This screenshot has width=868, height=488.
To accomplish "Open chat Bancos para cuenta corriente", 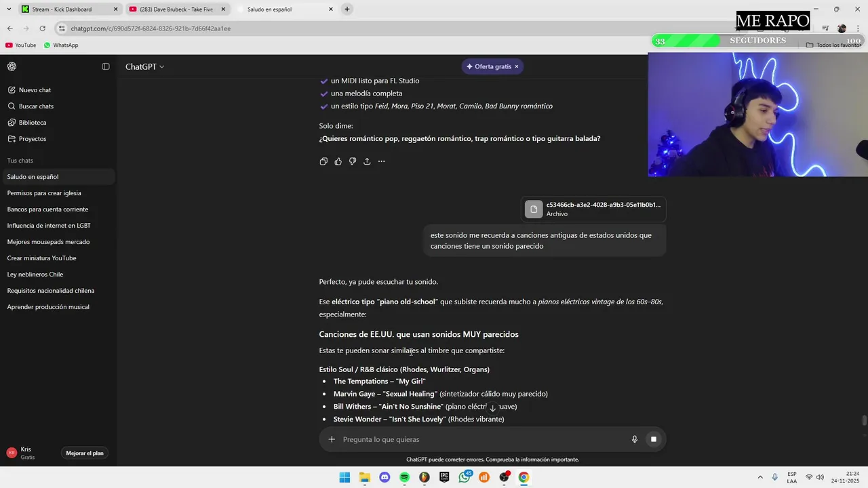I will coord(58,209).
